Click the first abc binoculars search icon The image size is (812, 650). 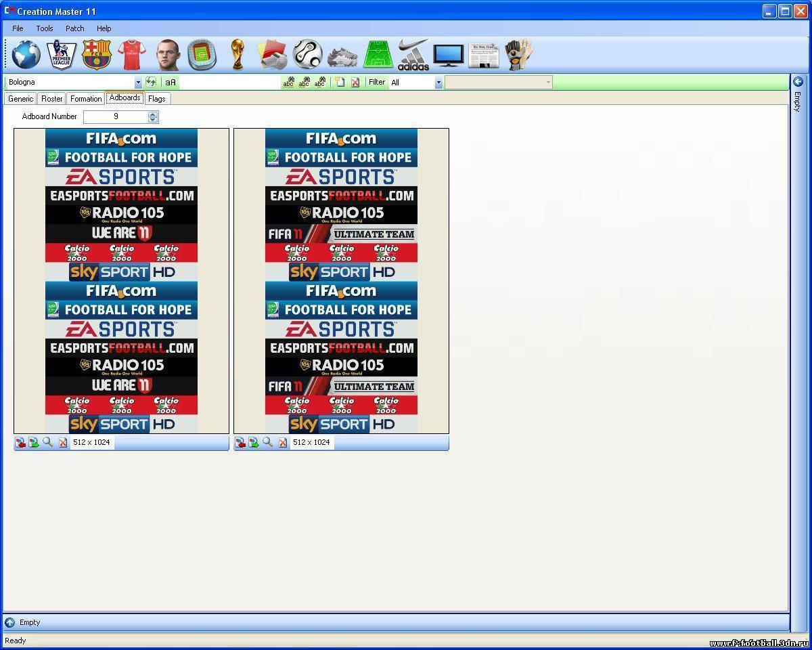pyautogui.click(x=288, y=82)
